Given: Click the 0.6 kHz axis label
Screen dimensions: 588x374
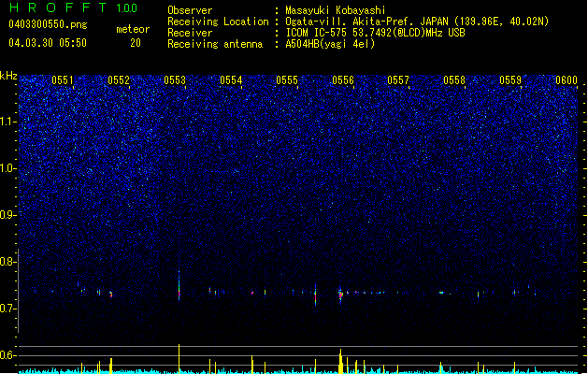Looking at the screenshot, I should [x=8, y=355].
